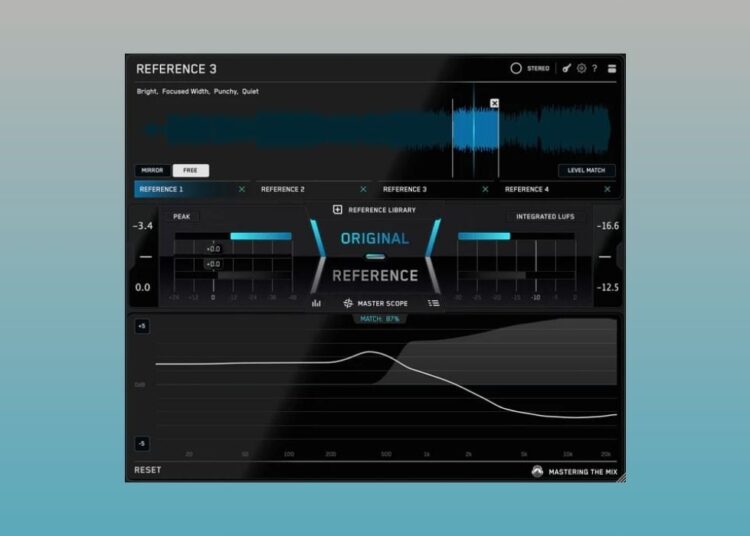Click the -3.4 peak reading
Image resolution: width=750 pixels, height=536 pixels.
click(143, 226)
